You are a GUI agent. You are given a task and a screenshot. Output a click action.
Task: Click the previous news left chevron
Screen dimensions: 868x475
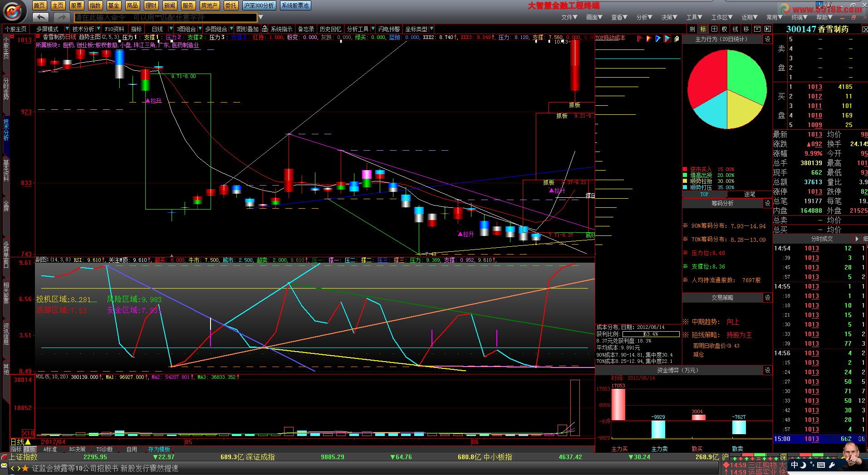click(x=13, y=468)
